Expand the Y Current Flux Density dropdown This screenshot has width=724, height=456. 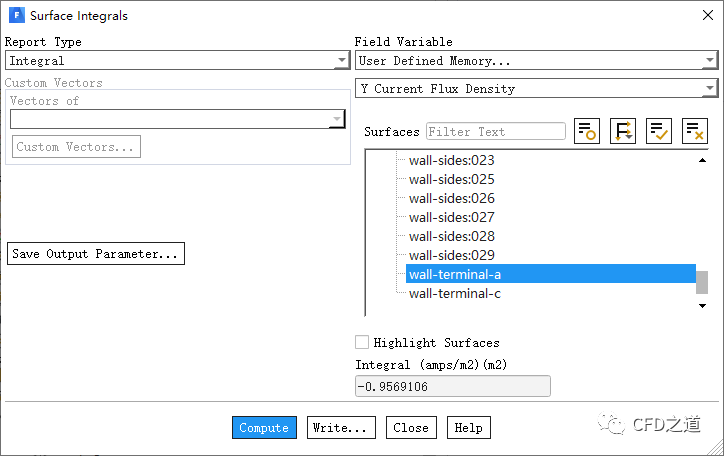pos(536,89)
